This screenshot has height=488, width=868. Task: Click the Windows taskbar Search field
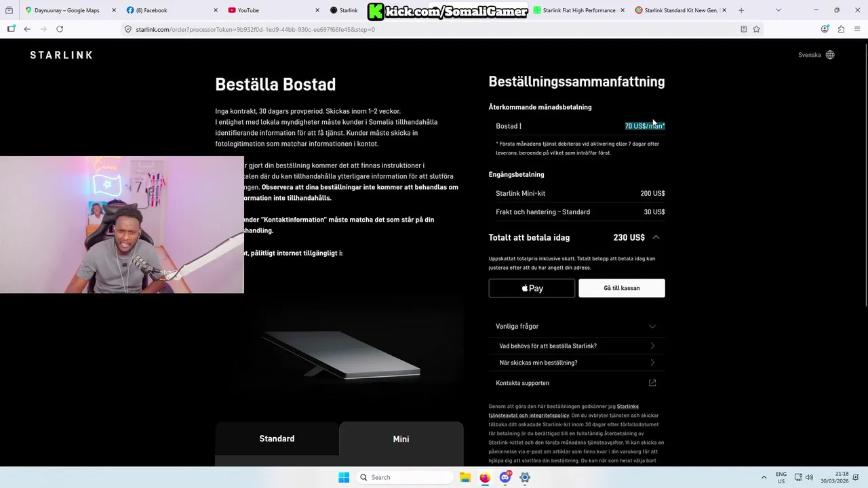pyautogui.click(x=404, y=477)
